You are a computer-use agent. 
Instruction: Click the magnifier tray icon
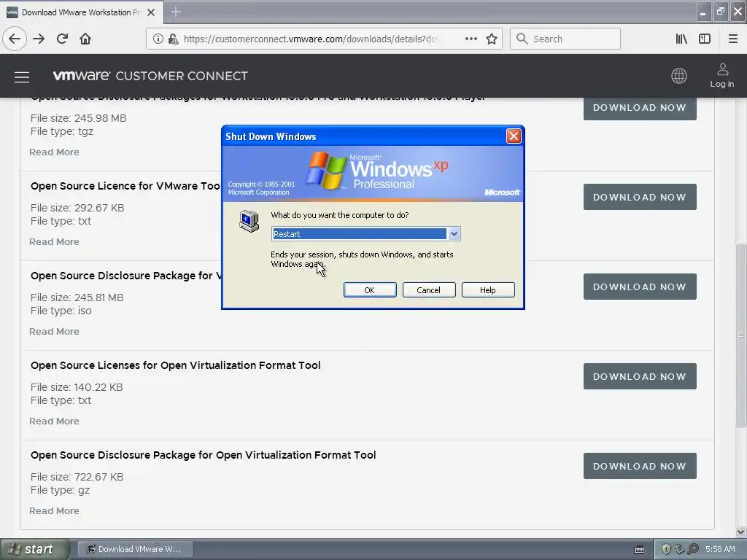click(693, 550)
